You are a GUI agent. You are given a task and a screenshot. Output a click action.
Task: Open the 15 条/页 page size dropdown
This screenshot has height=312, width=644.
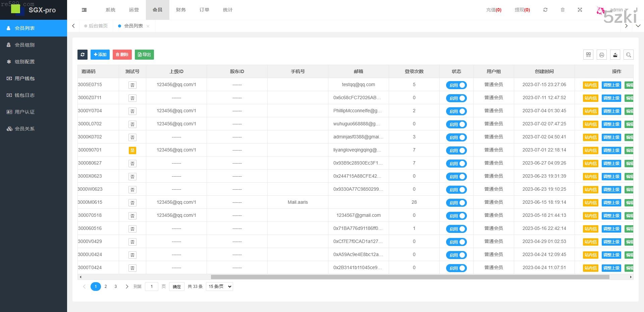pos(220,287)
